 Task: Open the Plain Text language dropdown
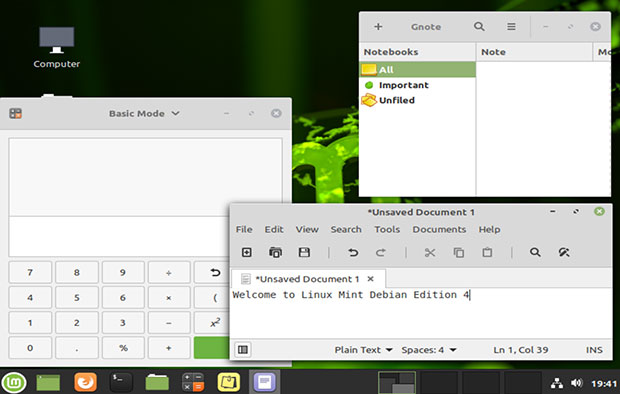(x=363, y=350)
